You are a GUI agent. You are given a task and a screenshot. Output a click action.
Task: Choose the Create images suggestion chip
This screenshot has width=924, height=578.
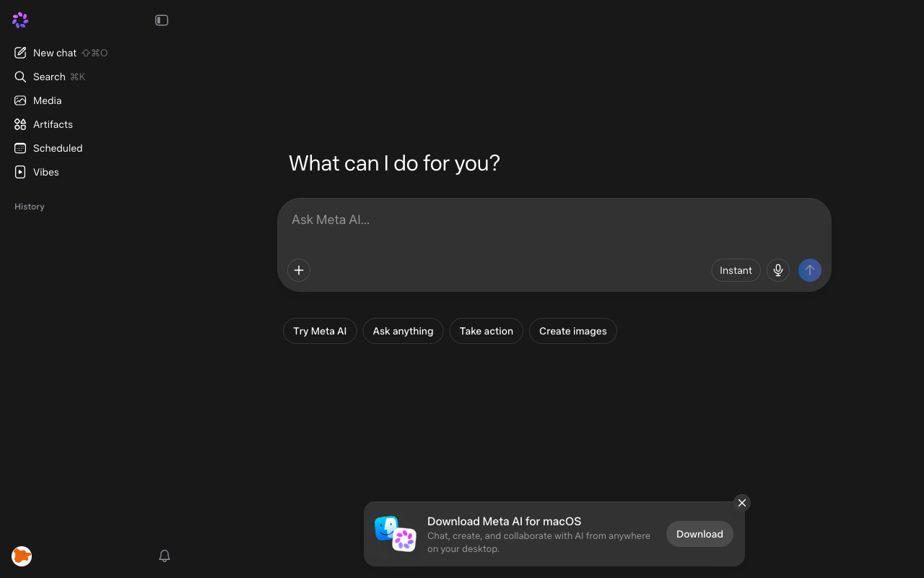point(573,331)
